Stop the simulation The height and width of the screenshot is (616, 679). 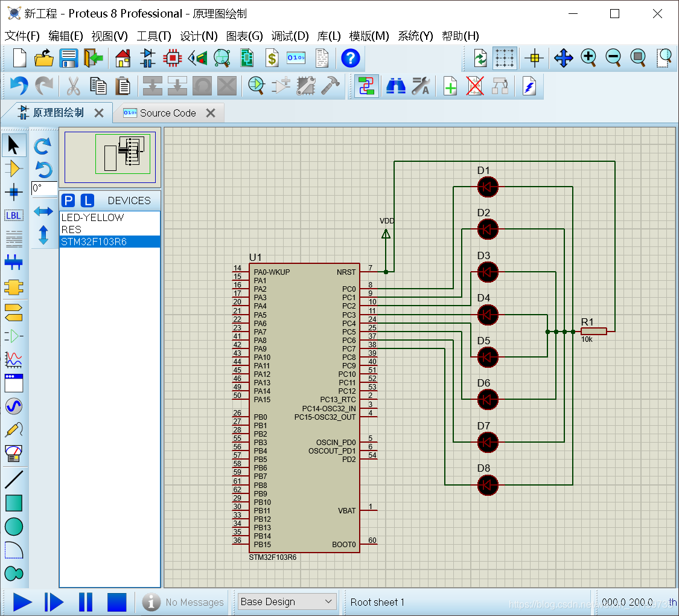pos(116,602)
